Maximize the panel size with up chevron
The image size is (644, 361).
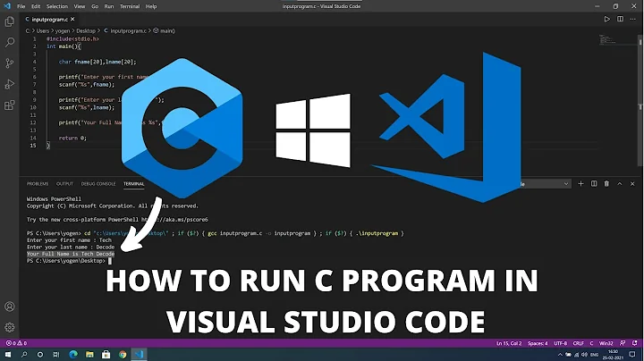point(620,184)
